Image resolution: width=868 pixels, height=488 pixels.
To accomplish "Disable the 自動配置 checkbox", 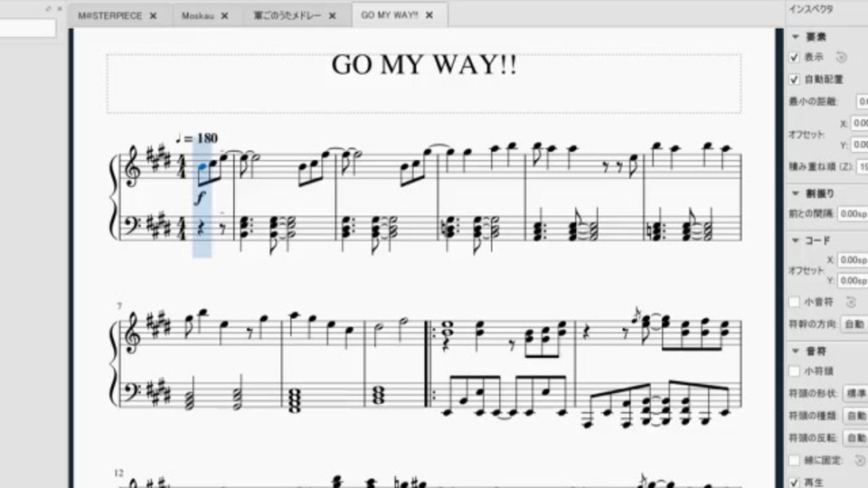I will click(x=795, y=80).
